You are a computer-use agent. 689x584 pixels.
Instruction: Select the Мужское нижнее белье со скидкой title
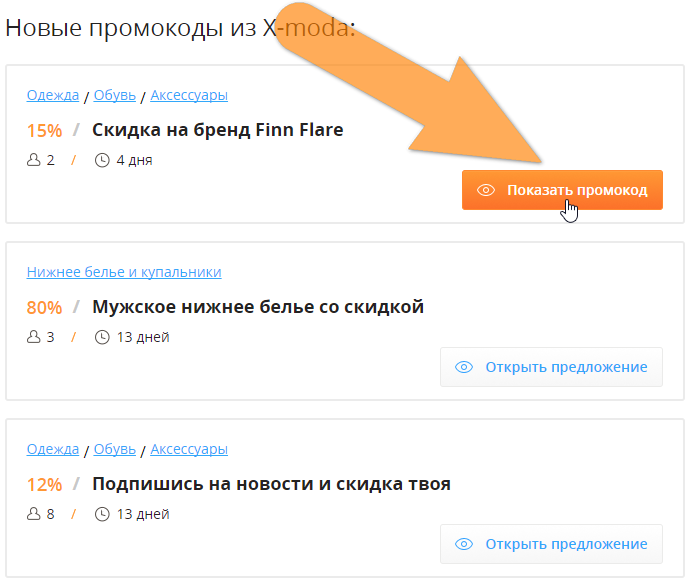[x=258, y=307]
